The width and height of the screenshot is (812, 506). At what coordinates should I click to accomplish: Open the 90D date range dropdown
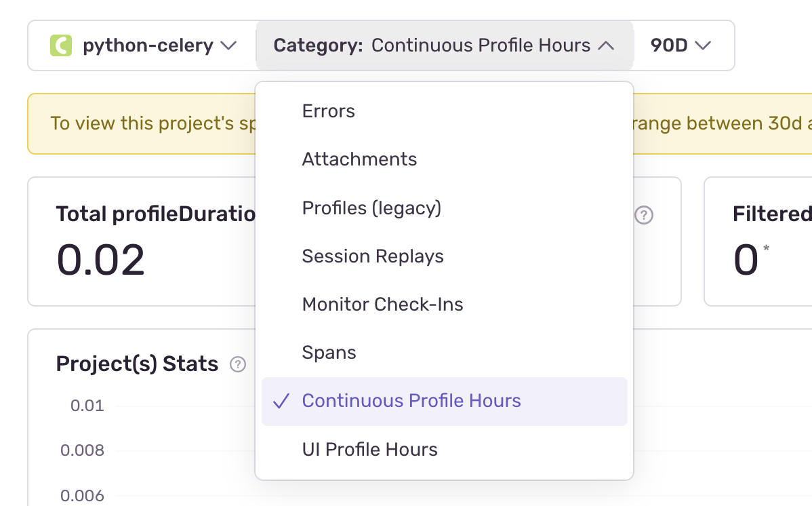coord(680,45)
